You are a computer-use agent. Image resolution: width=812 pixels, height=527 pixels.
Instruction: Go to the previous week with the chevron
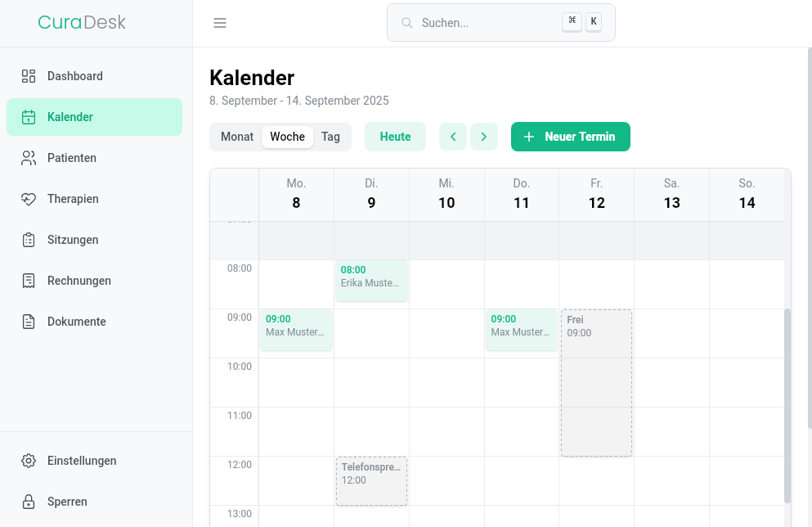point(453,137)
